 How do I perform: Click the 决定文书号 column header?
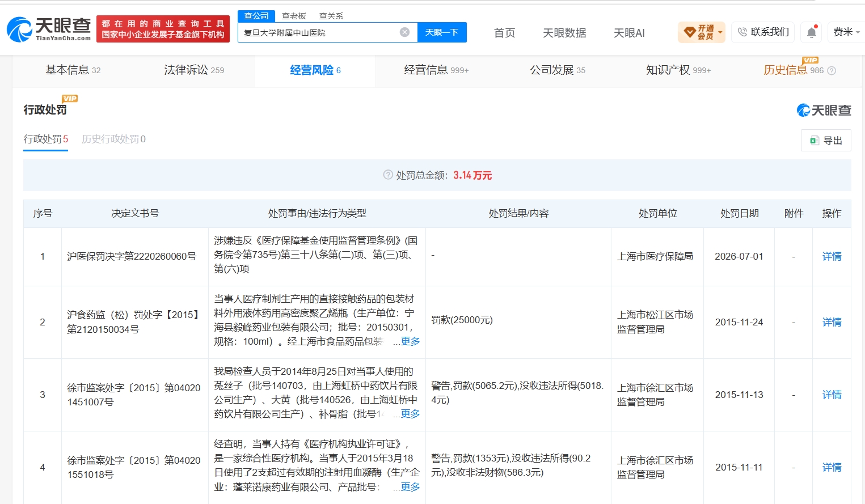tap(135, 213)
